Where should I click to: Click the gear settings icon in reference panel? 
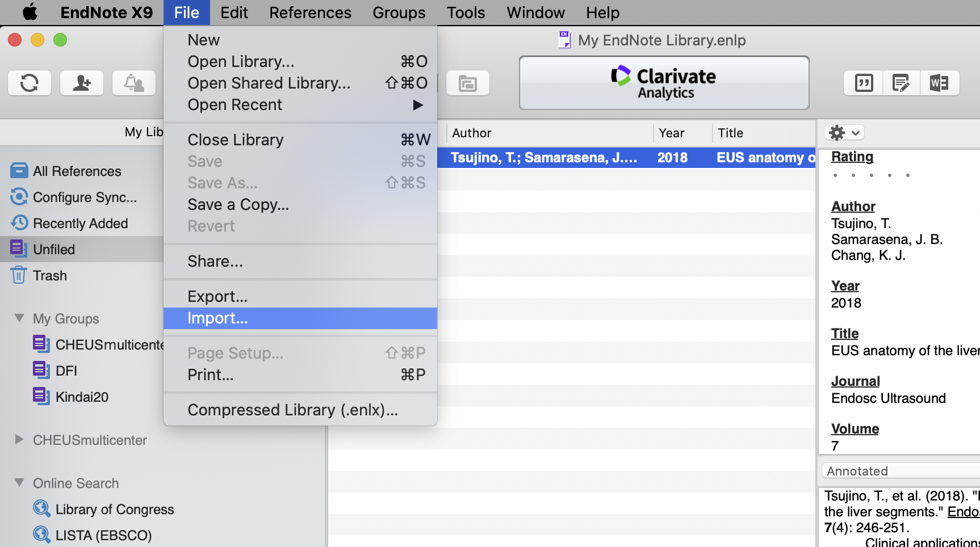point(844,133)
